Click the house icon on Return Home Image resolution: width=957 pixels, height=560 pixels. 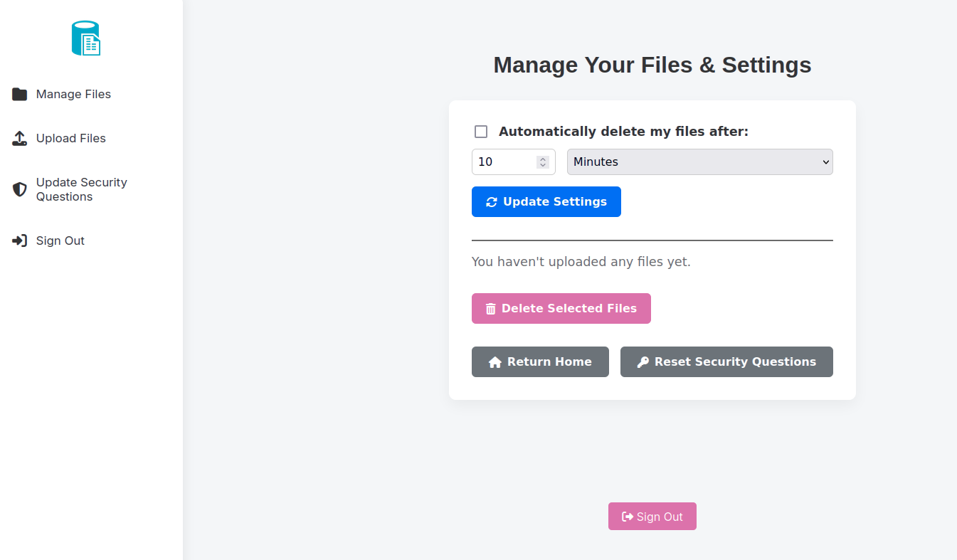pos(495,362)
